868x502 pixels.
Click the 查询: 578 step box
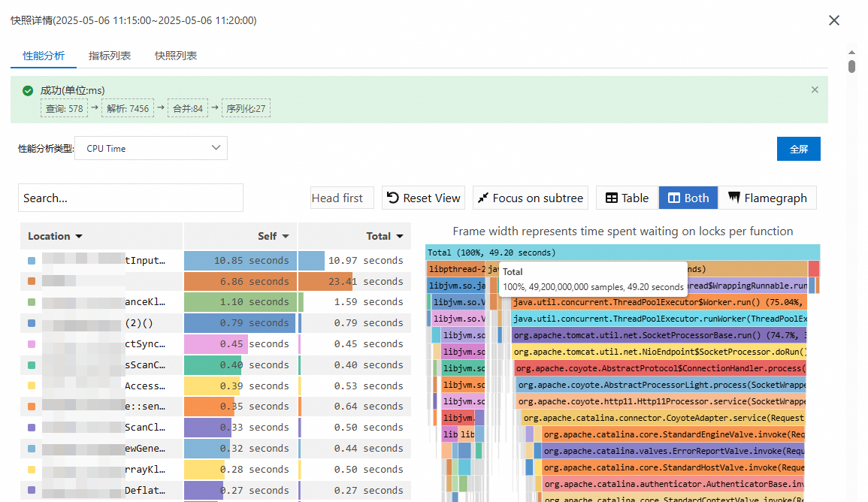[64, 108]
